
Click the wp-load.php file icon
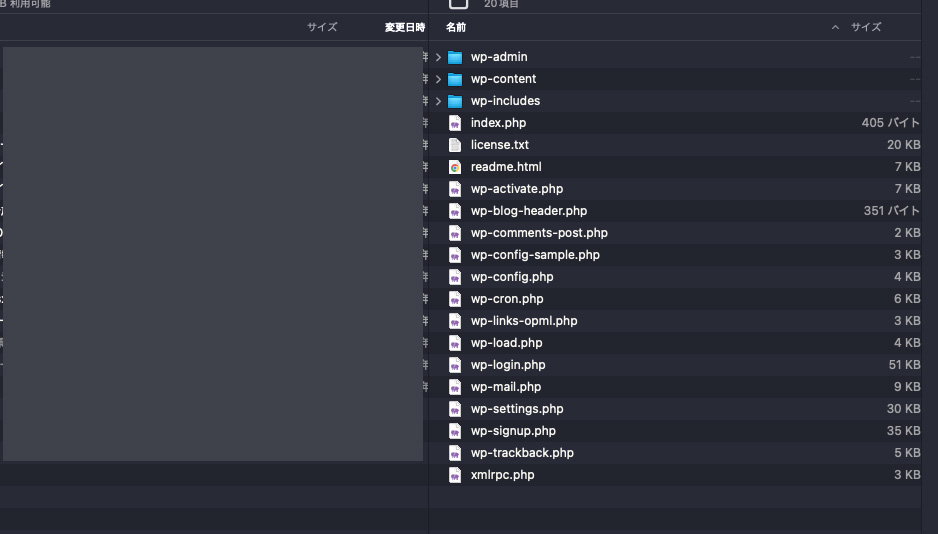(455, 343)
